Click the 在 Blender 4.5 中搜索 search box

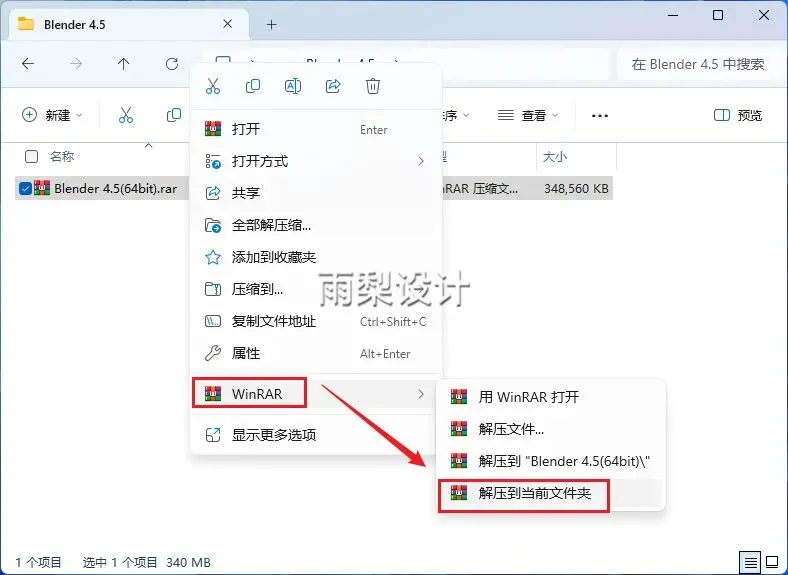point(698,64)
